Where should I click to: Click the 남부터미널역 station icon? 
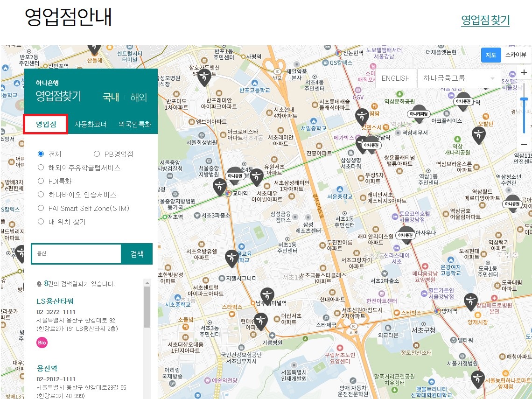[253, 303]
